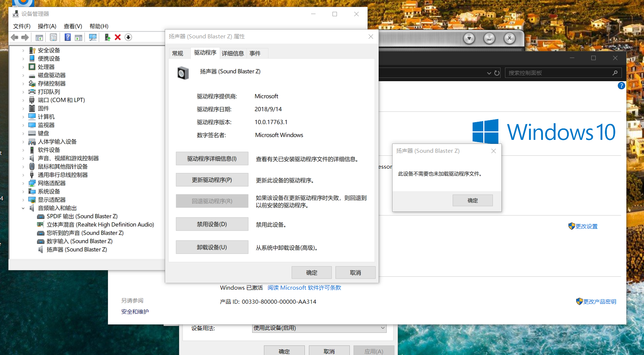Screen dimensions: 644x355
Task: Select 数字输入 (Sound Blaster Z) device
Action: click(x=80, y=241)
